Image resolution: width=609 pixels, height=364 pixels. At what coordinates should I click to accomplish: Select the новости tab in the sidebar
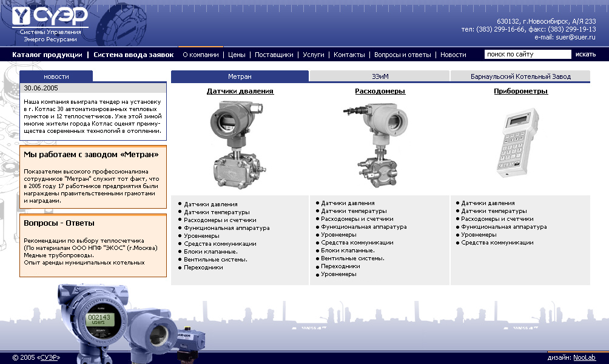pyautogui.click(x=56, y=76)
